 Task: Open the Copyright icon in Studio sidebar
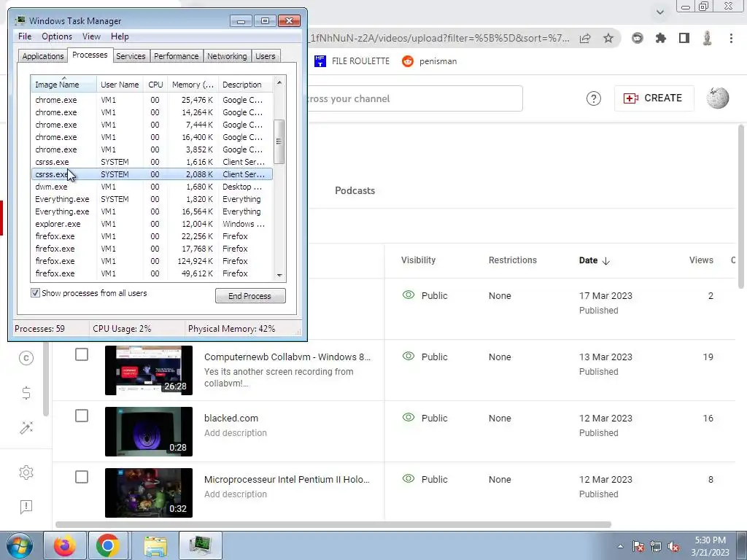pyautogui.click(x=26, y=357)
